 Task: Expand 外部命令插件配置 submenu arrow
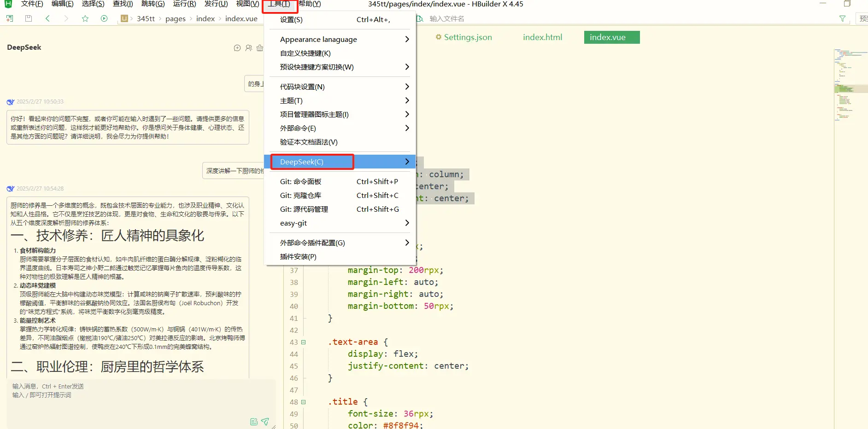coord(407,243)
